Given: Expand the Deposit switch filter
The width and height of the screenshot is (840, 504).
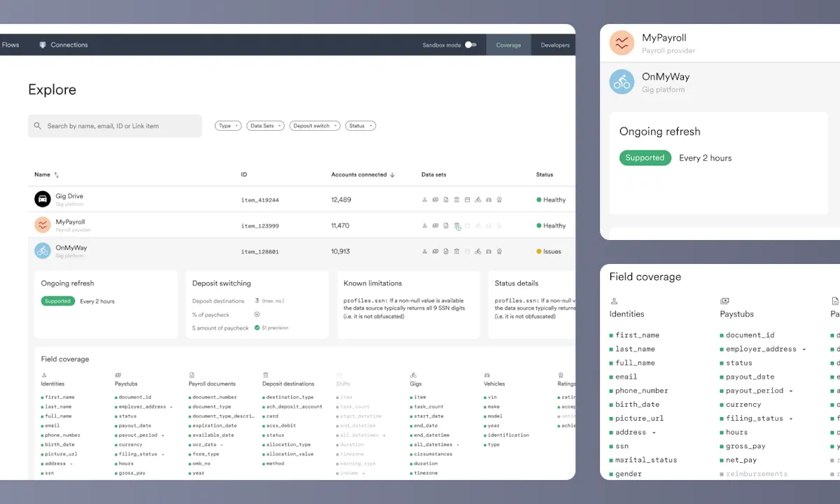Looking at the screenshot, I should [314, 126].
